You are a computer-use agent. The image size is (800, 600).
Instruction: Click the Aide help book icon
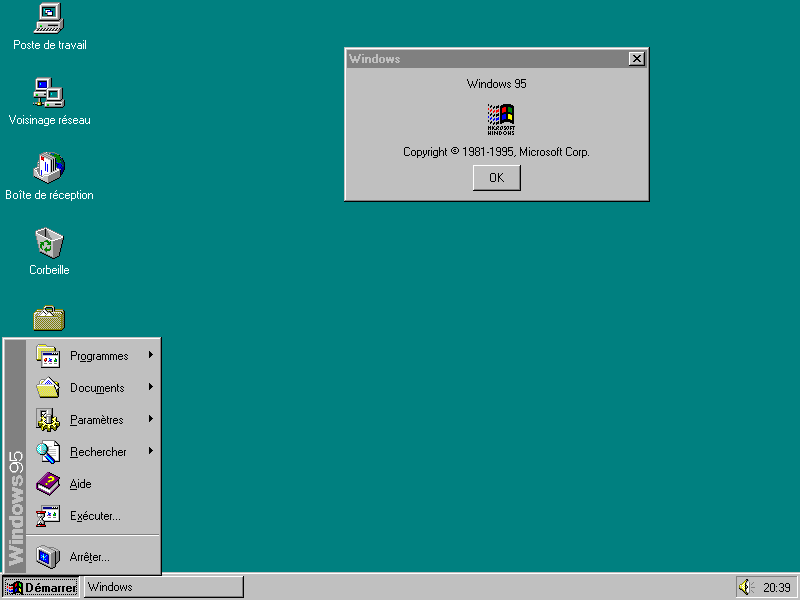(48, 484)
